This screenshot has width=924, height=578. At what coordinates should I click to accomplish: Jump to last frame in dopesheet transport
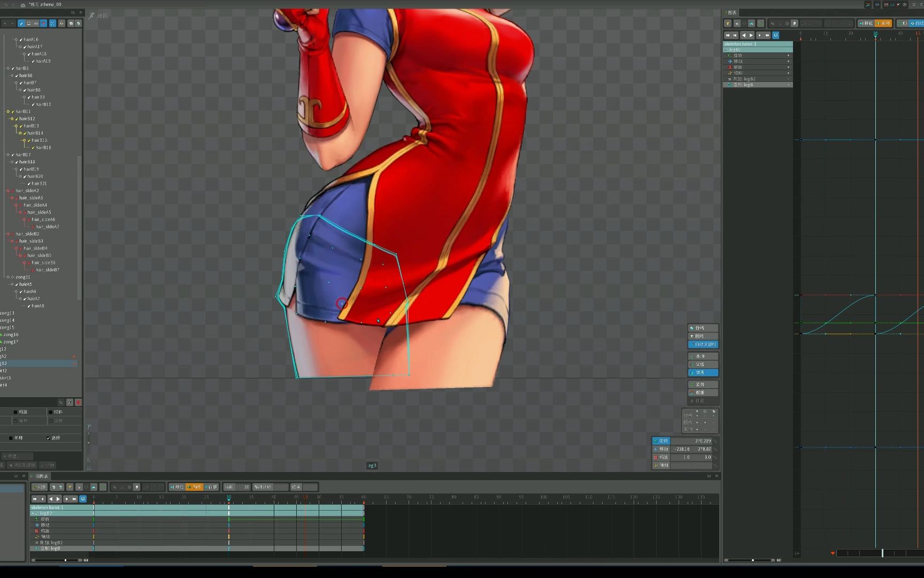[74, 499]
